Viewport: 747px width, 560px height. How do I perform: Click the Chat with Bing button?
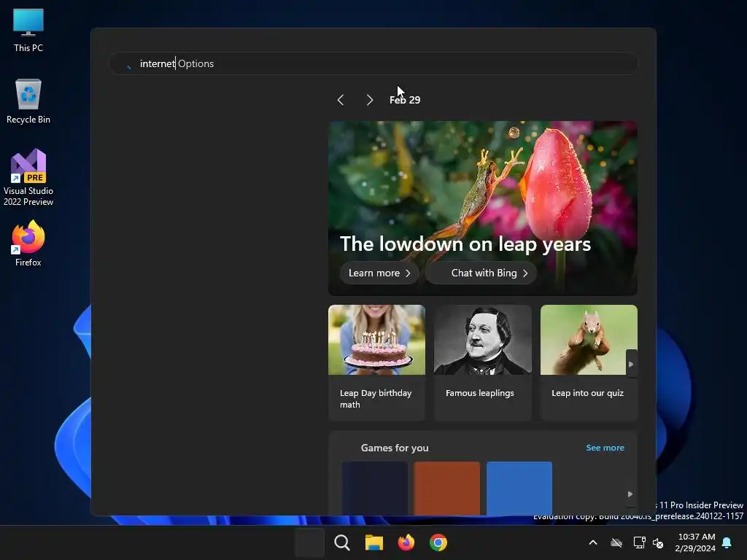(x=481, y=273)
